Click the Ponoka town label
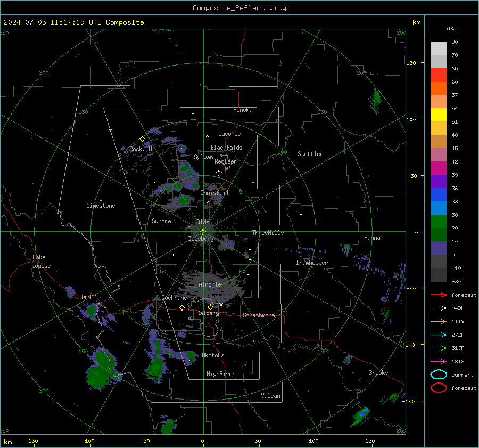 coord(243,110)
